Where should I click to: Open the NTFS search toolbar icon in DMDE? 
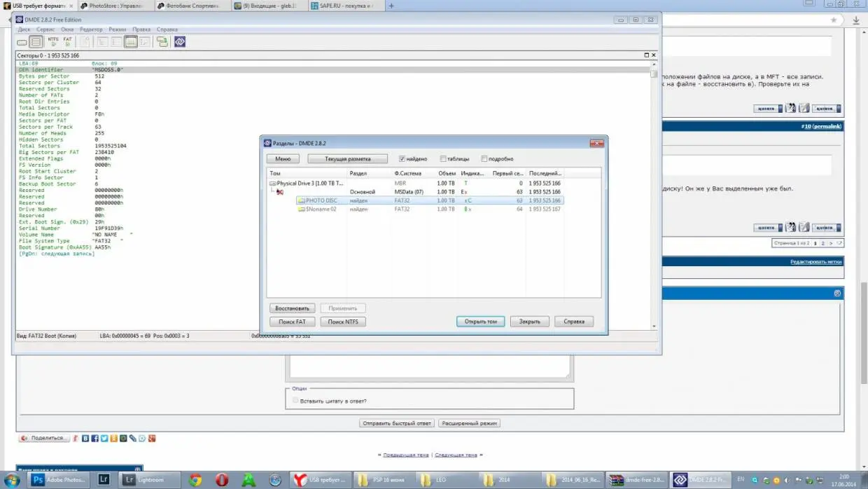53,41
